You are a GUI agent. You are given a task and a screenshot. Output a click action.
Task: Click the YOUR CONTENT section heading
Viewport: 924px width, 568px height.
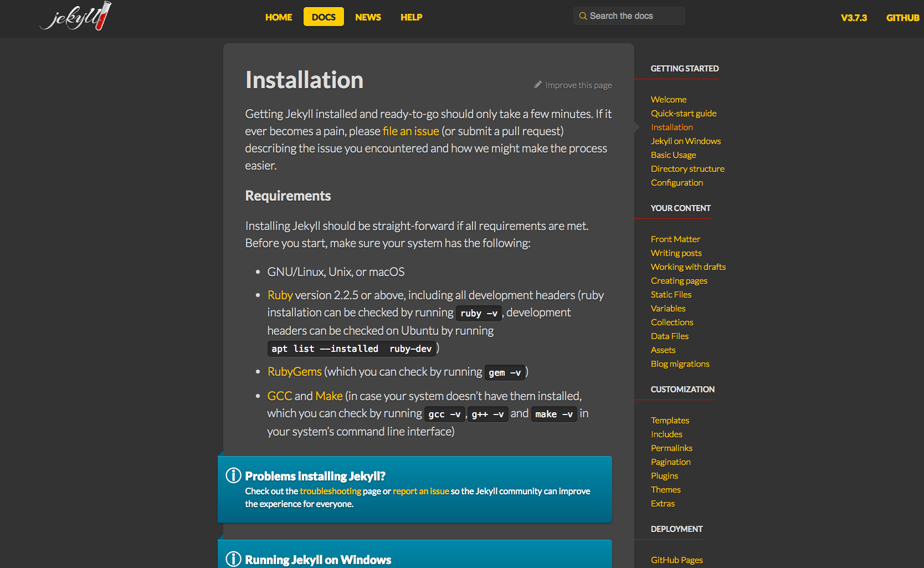680,208
